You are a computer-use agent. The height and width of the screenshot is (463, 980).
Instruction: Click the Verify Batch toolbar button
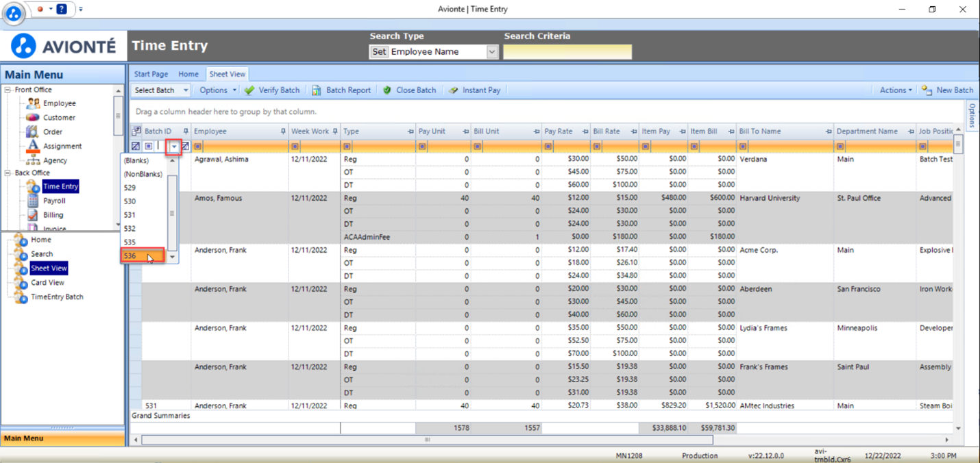tap(272, 90)
